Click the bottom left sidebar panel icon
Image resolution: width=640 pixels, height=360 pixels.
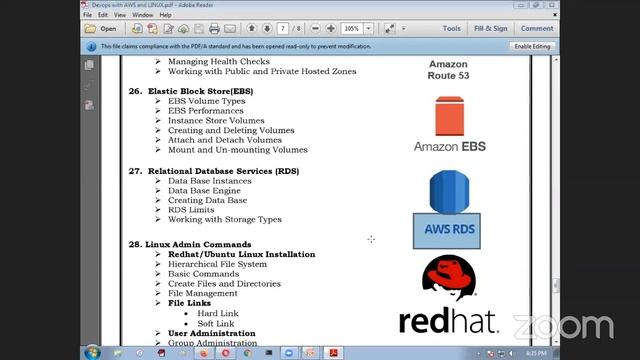click(89, 105)
